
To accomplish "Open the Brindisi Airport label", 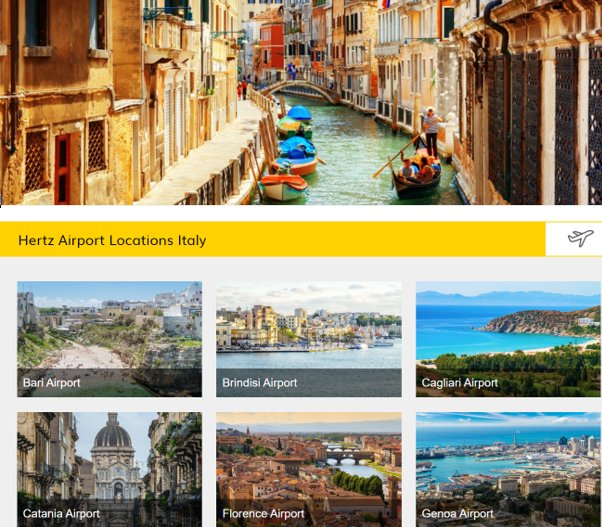I will [x=260, y=383].
